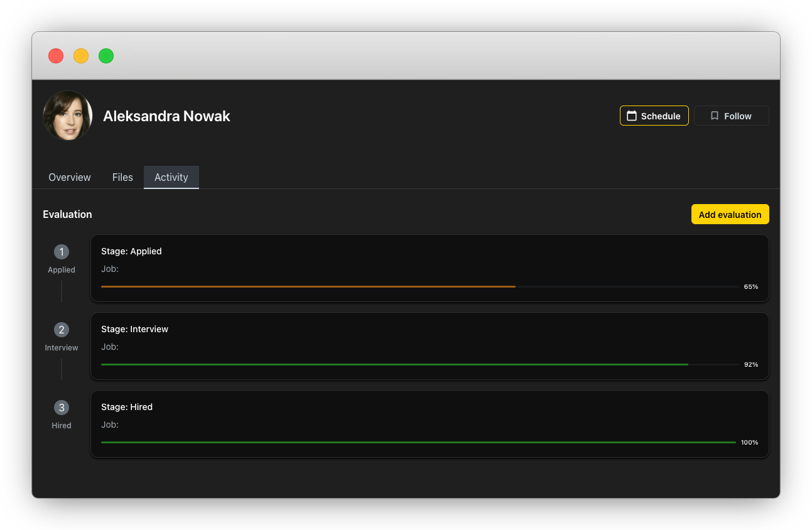Screen dimensions: 812x530
Task: Click the calendar icon in Schedule button
Action: [632, 116]
